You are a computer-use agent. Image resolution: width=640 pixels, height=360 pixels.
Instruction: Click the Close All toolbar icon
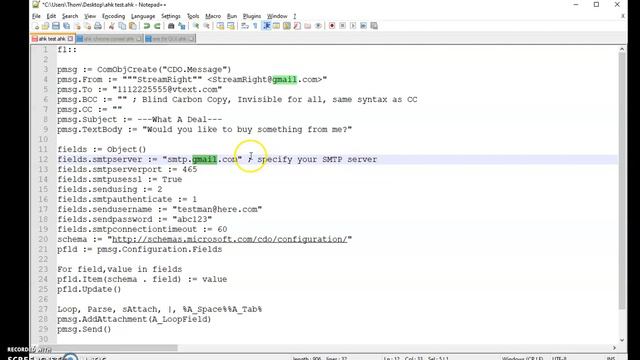click(87, 26)
